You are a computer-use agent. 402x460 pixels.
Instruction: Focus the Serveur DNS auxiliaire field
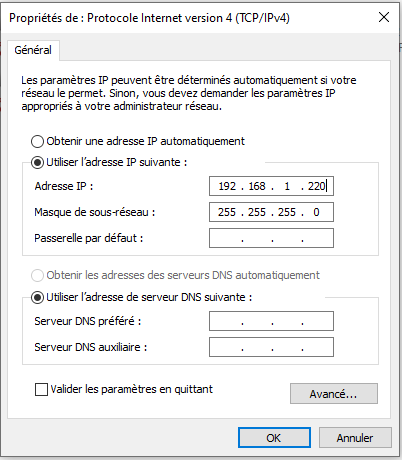[271, 347]
